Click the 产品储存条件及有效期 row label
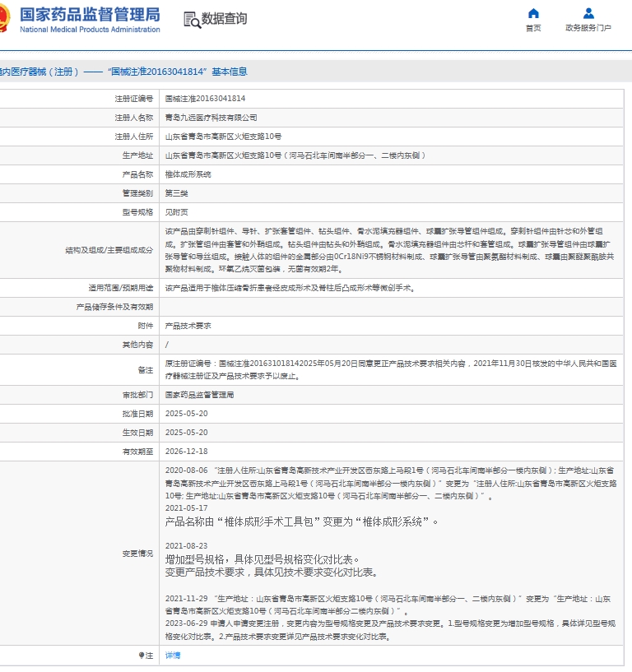This screenshot has height=672, width=632. pos(114,307)
